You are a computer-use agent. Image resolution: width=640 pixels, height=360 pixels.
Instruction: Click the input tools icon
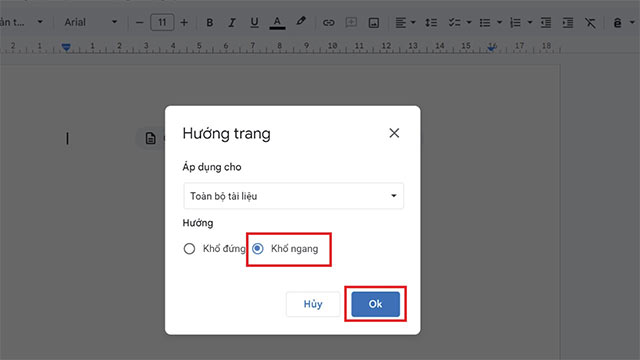coord(618,23)
